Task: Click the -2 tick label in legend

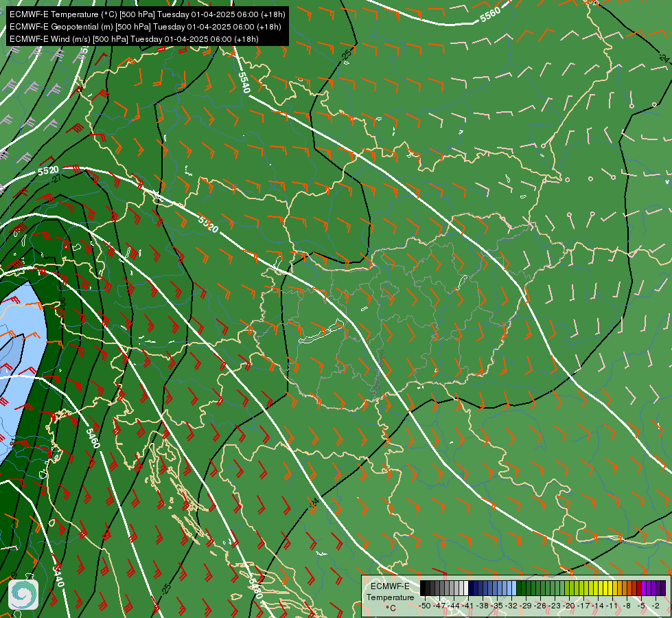Action: pyautogui.click(x=656, y=606)
